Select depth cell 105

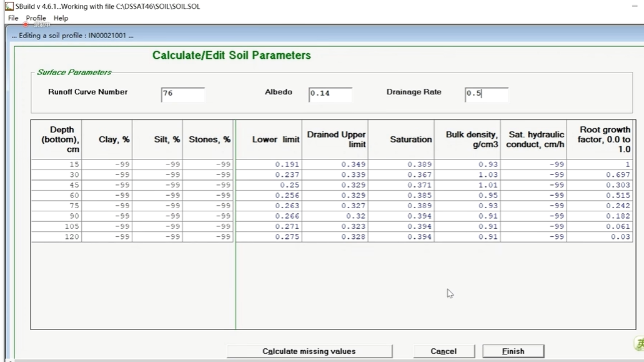pos(57,226)
